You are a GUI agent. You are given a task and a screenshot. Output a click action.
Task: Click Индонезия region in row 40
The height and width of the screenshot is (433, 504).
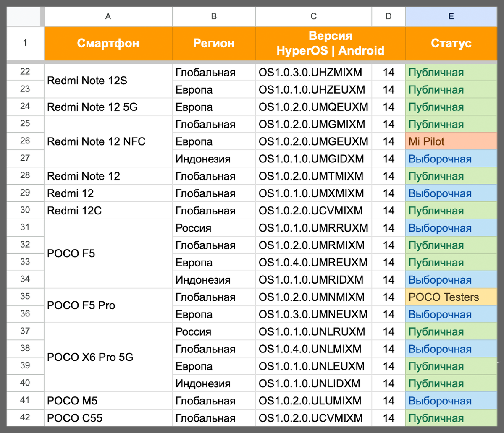pos(214,383)
